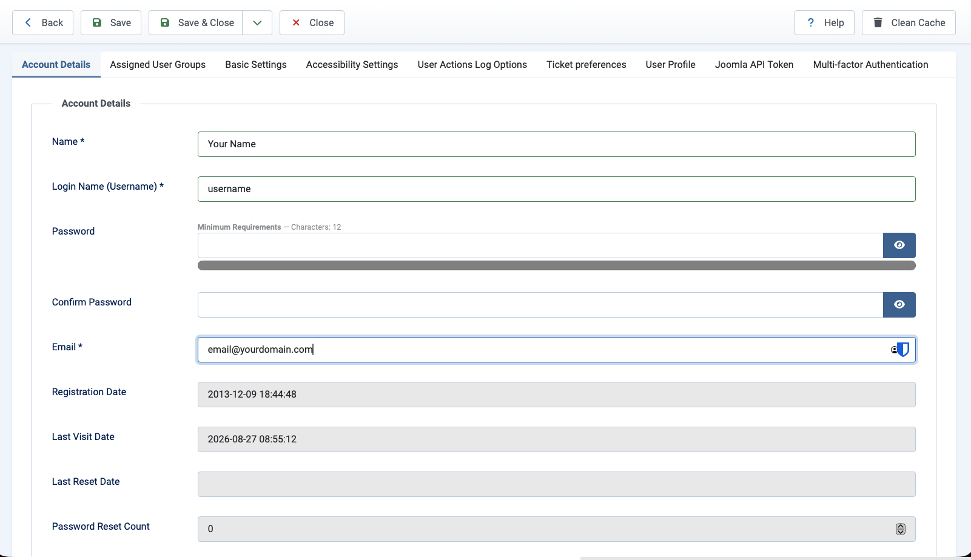Viewport: 971px width, 560px height.
Task: Open the Joomla API Token tab
Action: pyautogui.click(x=754, y=64)
